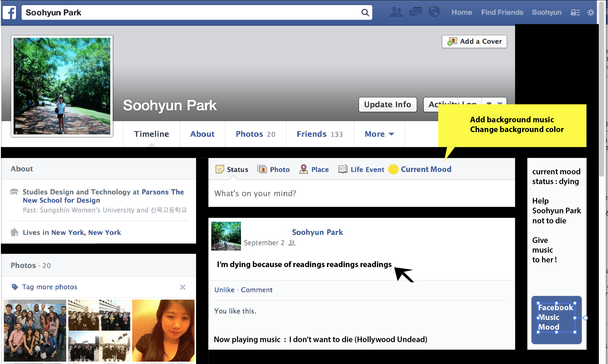608x364 pixels.
Task: Click the friends audience icon next to September 2
Action: point(292,243)
